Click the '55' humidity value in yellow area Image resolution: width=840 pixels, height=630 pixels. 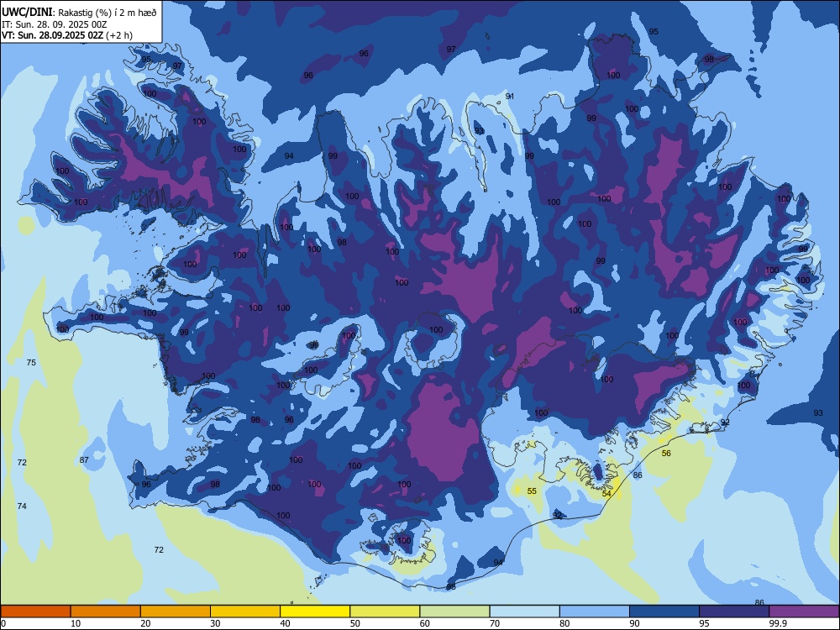coord(532,491)
